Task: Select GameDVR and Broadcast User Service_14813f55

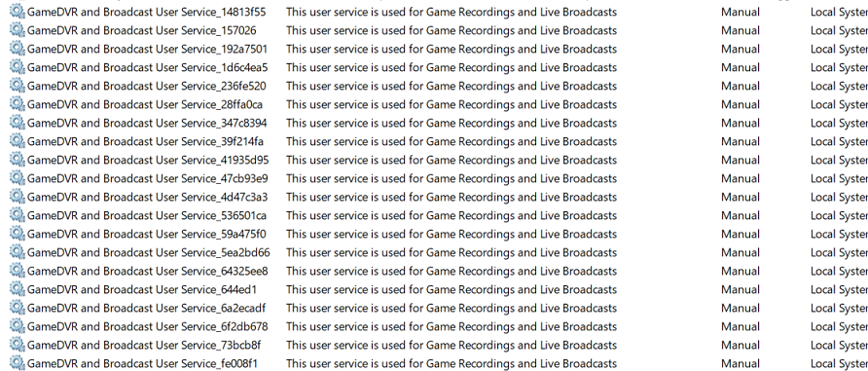Action: [x=146, y=12]
